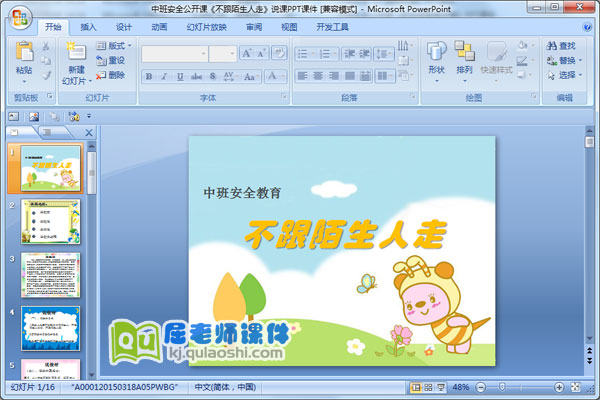Open the 插入 (Insert) ribbon tab
This screenshot has height=400, width=600.
(x=89, y=27)
